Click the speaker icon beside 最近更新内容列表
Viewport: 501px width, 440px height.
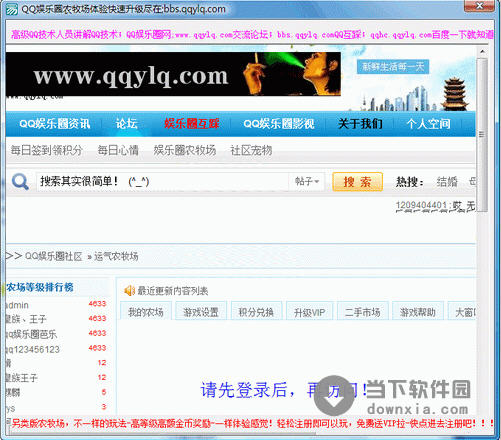[129, 291]
